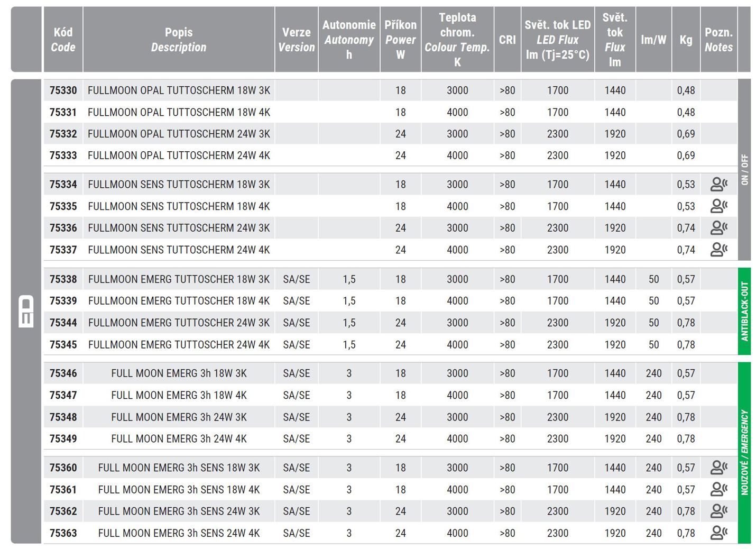Click autonomy 1,5 in row 75339

tap(349, 300)
